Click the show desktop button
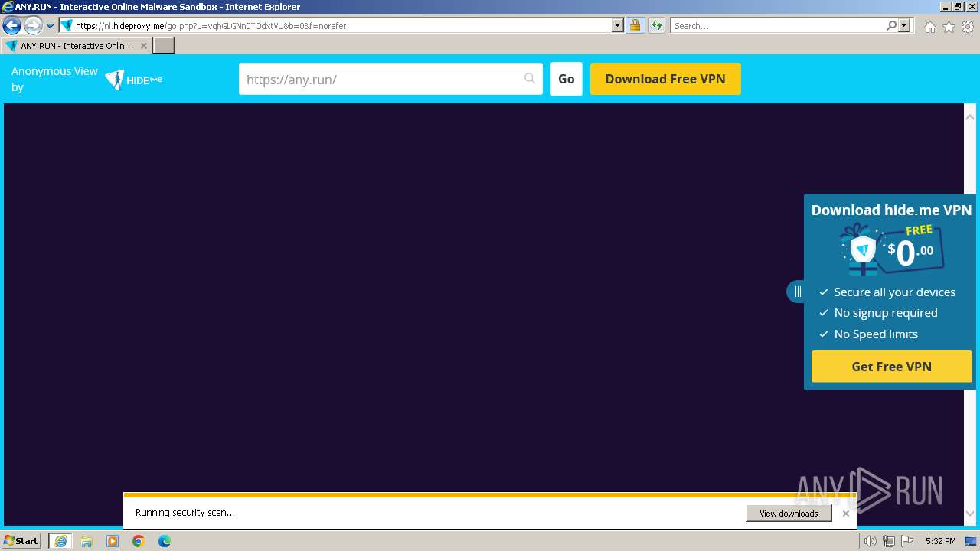980x551 pixels. (x=972, y=541)
